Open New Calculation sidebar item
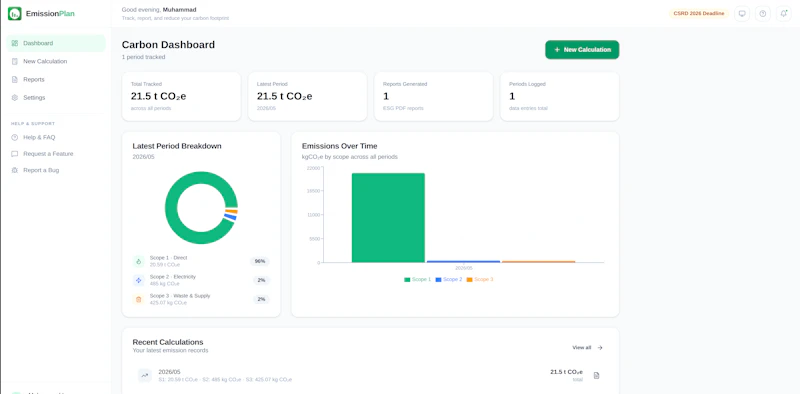Image resolution: width=800 pixels, height=394 pixels. point(56,61)
